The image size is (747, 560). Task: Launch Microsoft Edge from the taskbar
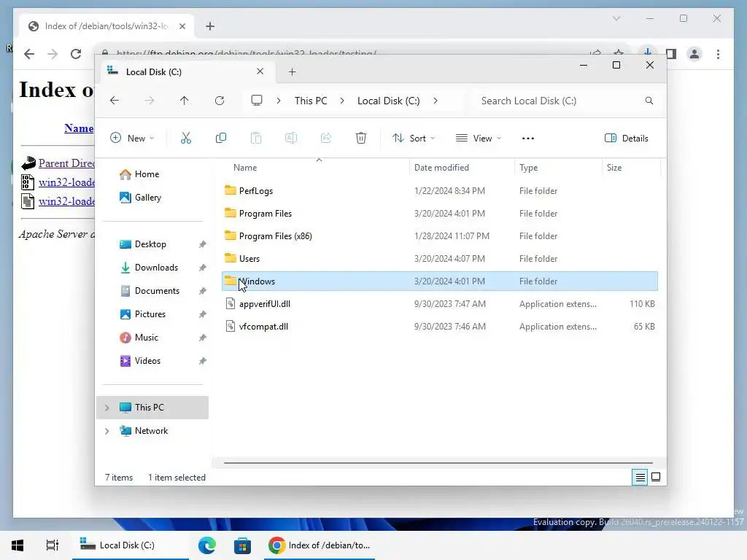click(207, 545)
